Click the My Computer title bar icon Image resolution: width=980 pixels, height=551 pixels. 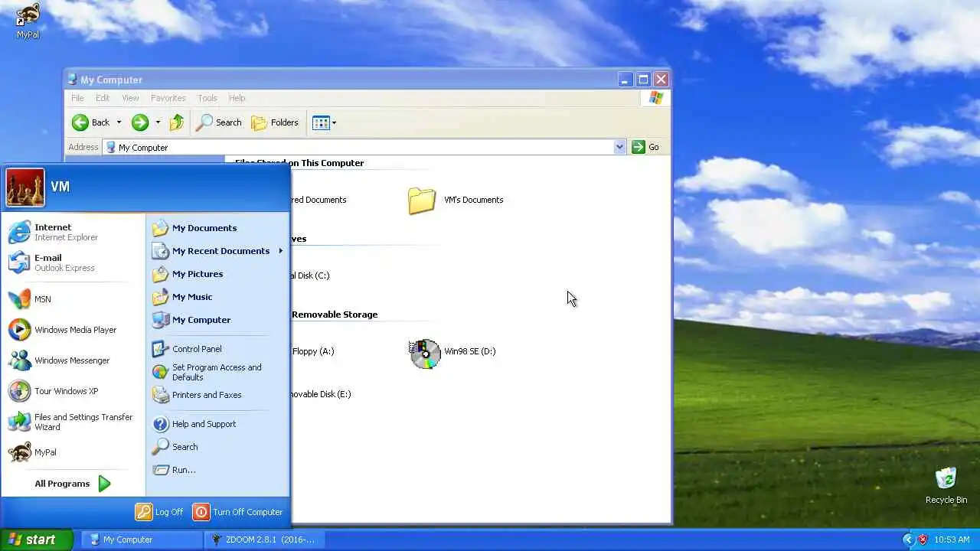pos(73,80)
